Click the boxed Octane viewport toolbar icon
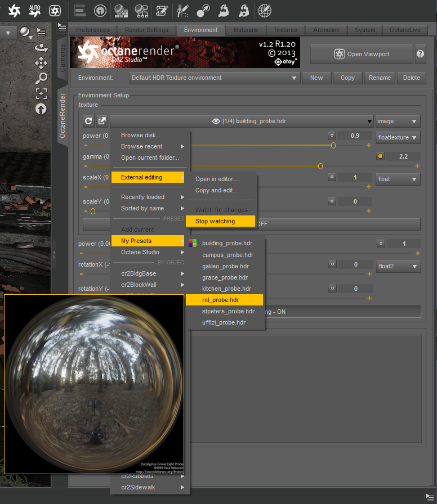Screen dimensions: 437x504 point(55,11)
